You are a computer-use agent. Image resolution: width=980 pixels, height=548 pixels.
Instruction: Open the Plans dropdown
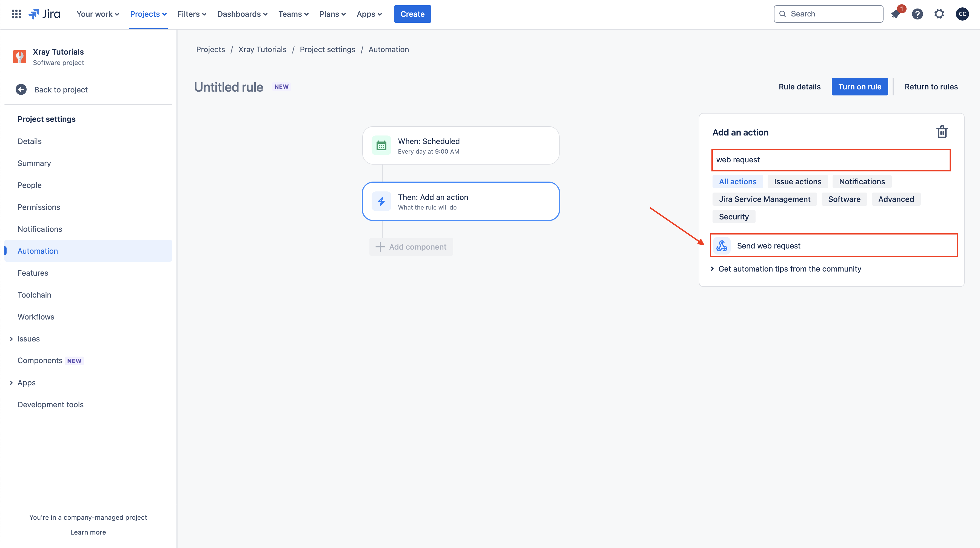(x=332, y=14)
